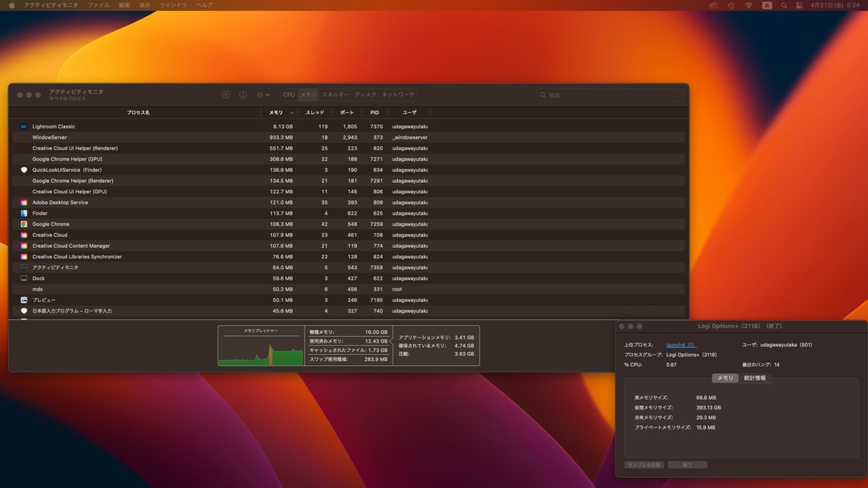Click the スレッド column header
868x488 pixels.
tap(315, 113)
